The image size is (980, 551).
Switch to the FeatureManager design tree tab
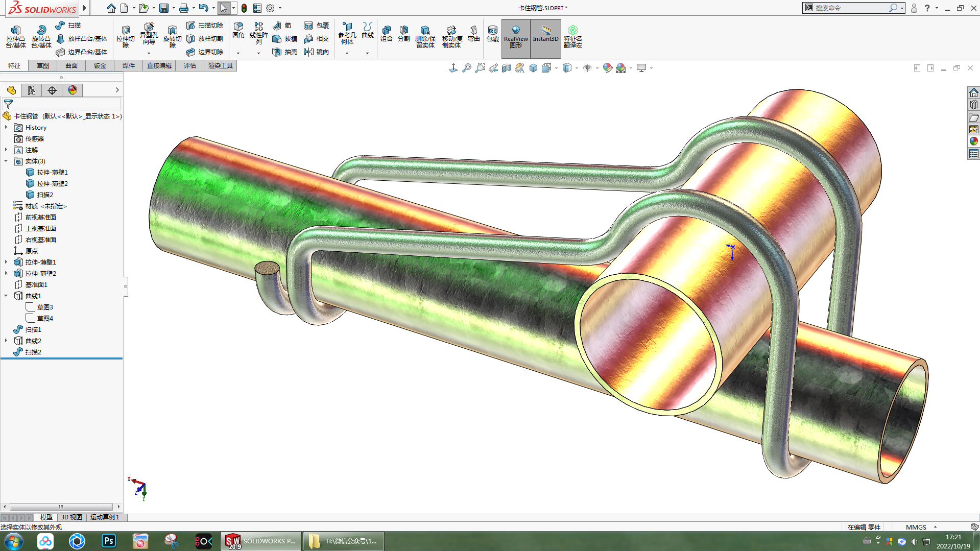point(11,90)
